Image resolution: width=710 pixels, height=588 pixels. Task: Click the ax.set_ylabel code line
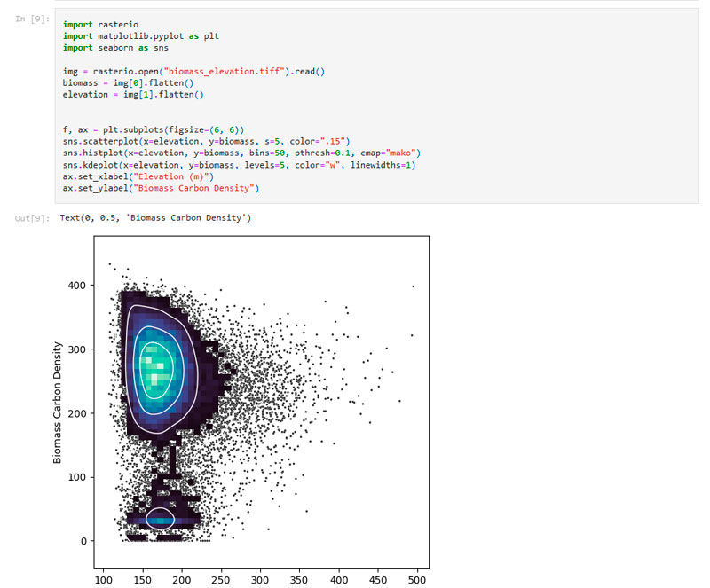[161, 188]
